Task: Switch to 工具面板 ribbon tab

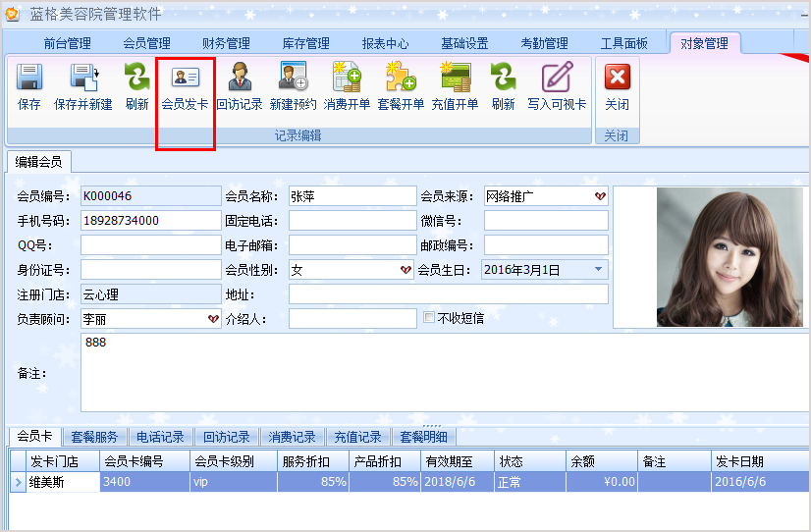Action: [623, 43]
